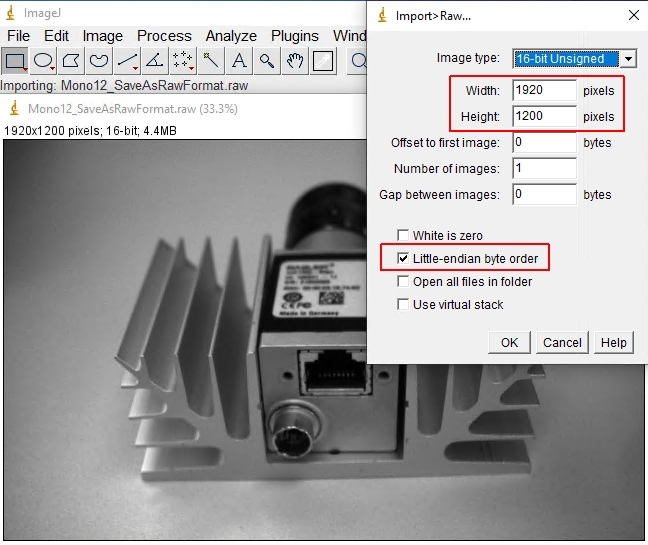This screenshot has height=545, width=648.
Task: Select the Magnifying glass zoom tool
Action: pyautogui.click(x=267, y=61)
